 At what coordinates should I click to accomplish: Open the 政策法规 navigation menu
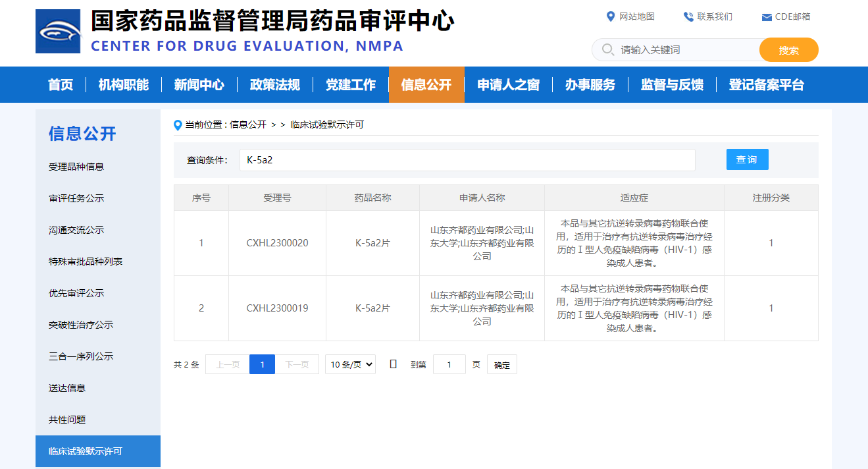click(x=275, y=85)
